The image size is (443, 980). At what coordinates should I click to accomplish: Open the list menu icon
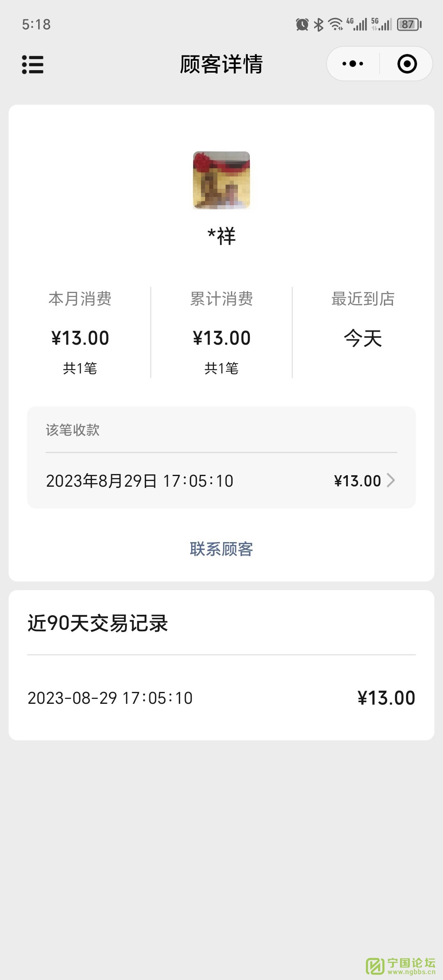32,64
